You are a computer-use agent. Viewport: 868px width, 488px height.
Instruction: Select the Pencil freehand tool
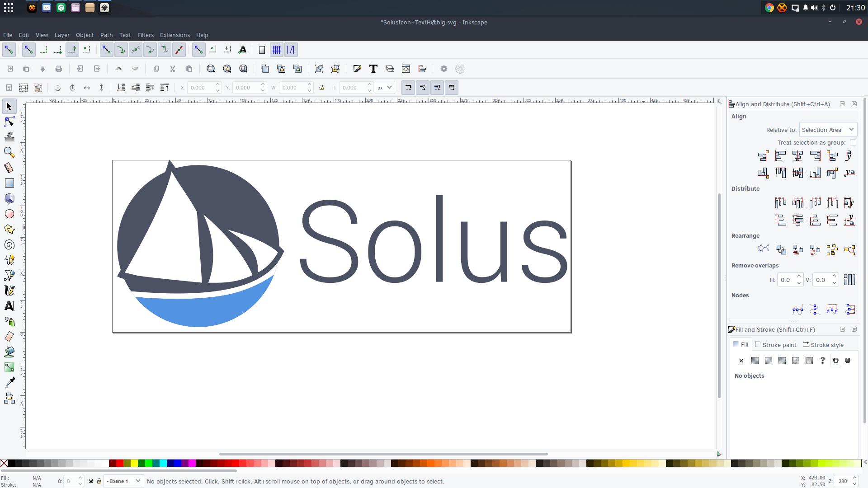pos(9,260)
